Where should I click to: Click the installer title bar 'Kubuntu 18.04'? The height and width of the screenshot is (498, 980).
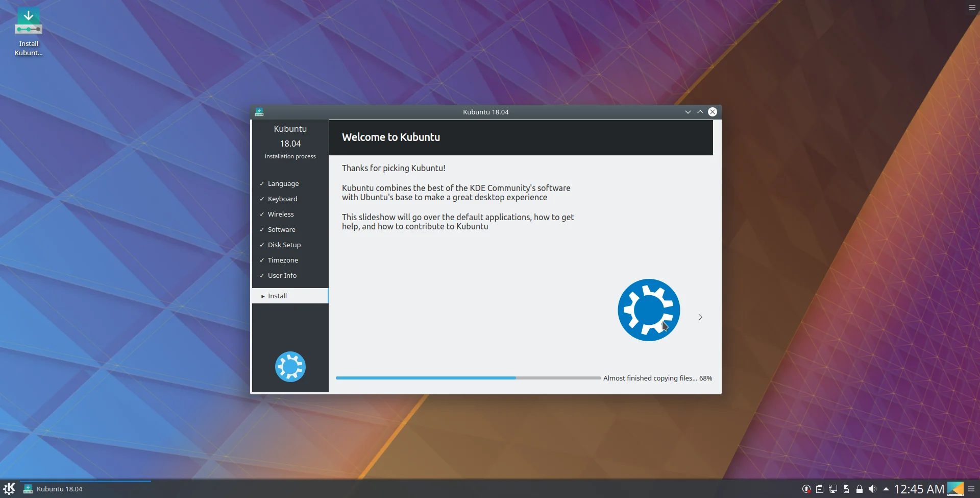click(486, 112)
